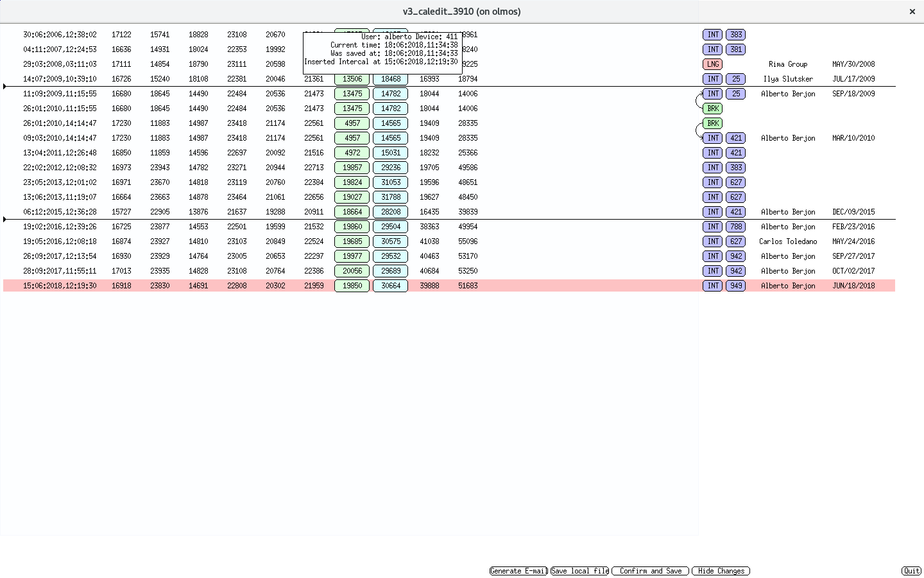
Task: Click the name Carlos Toledano
Action: click(788, 241)
